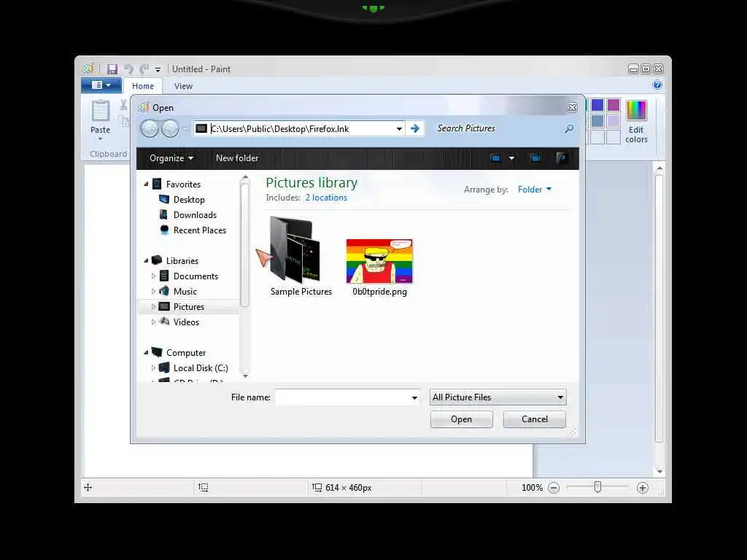
Task: Pick the lavender color swatch in the palette
Action: click(x=614, y=121)
